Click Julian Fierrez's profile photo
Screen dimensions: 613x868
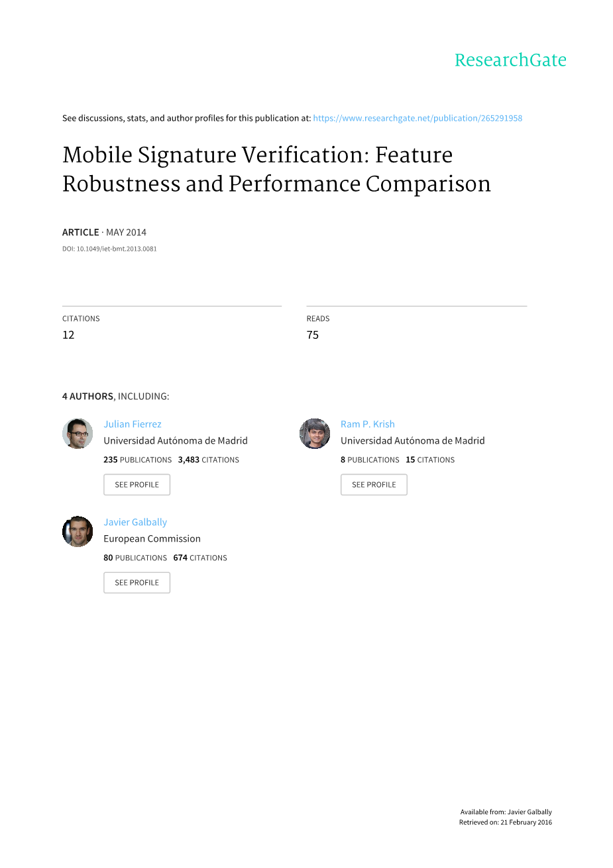click(x=78, y=434)
